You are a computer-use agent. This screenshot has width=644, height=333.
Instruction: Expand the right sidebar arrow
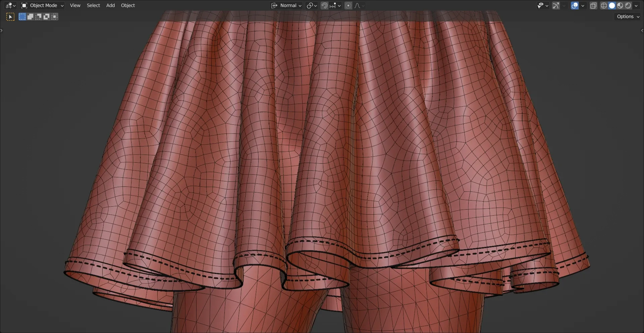pos(642,31)
